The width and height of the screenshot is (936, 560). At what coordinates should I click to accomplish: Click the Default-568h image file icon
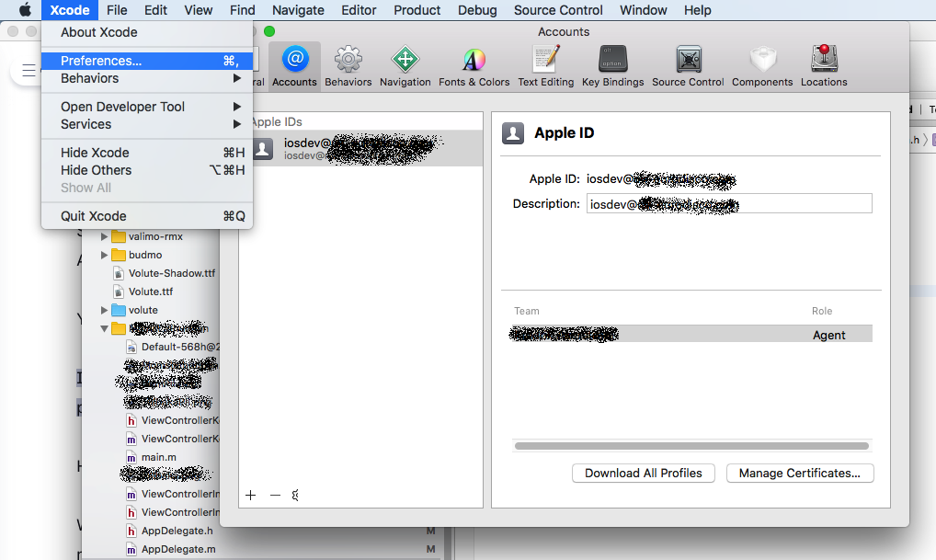click(131, 347)
